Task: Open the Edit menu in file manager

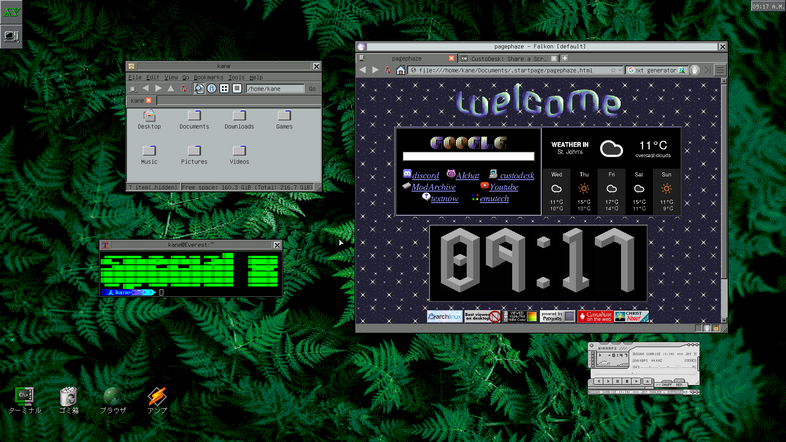Action: pos(153,77)
